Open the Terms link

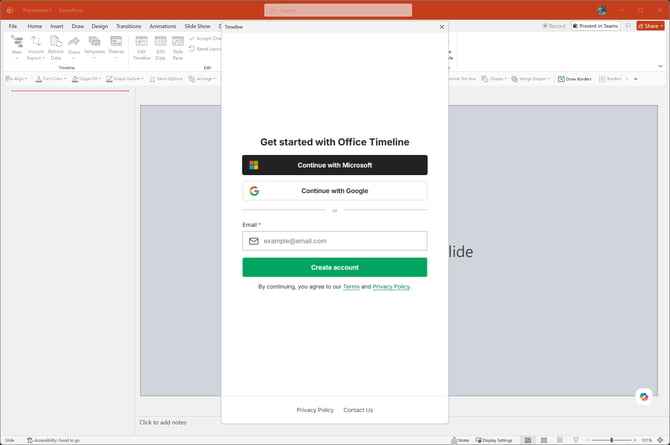point(351,286)
